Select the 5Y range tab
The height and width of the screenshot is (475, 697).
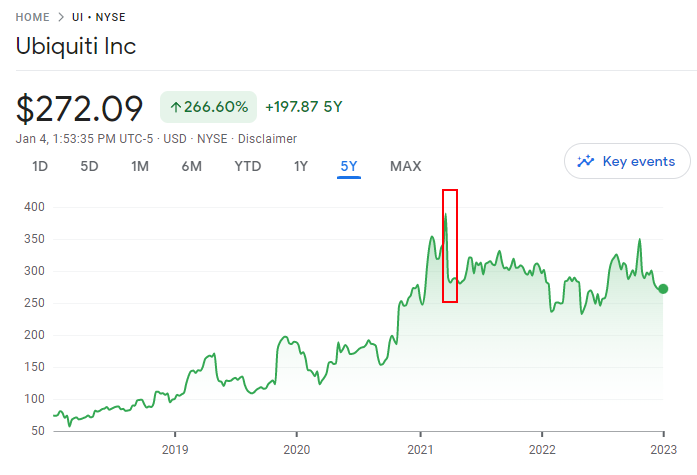(349, 166)
